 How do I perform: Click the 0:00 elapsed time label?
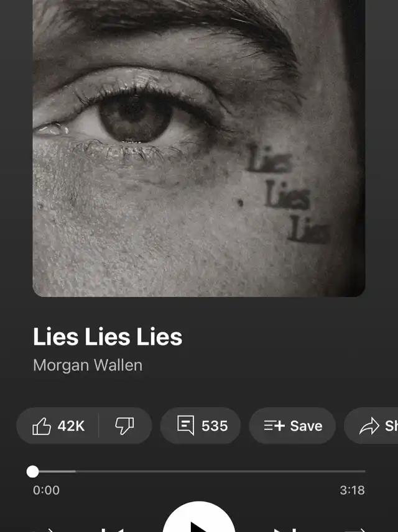(x=46, y=490)
